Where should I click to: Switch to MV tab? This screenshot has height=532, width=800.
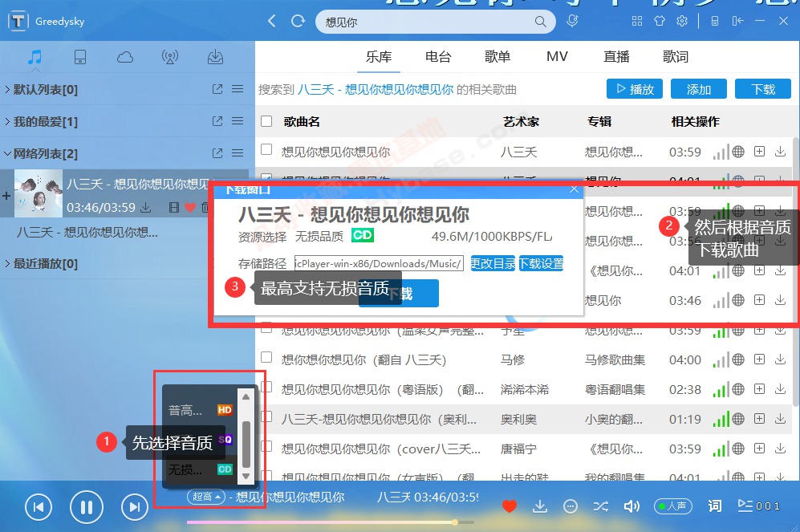click(557, 57)
